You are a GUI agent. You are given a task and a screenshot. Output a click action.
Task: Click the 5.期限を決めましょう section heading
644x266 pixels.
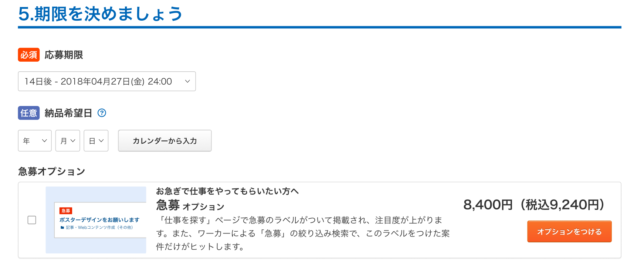[x=100, y=14]
